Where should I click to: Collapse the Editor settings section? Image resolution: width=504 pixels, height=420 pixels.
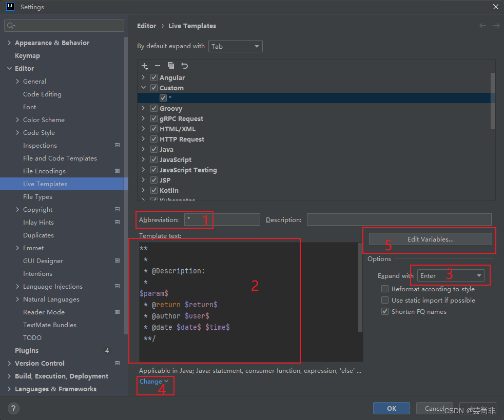[9, 68]
